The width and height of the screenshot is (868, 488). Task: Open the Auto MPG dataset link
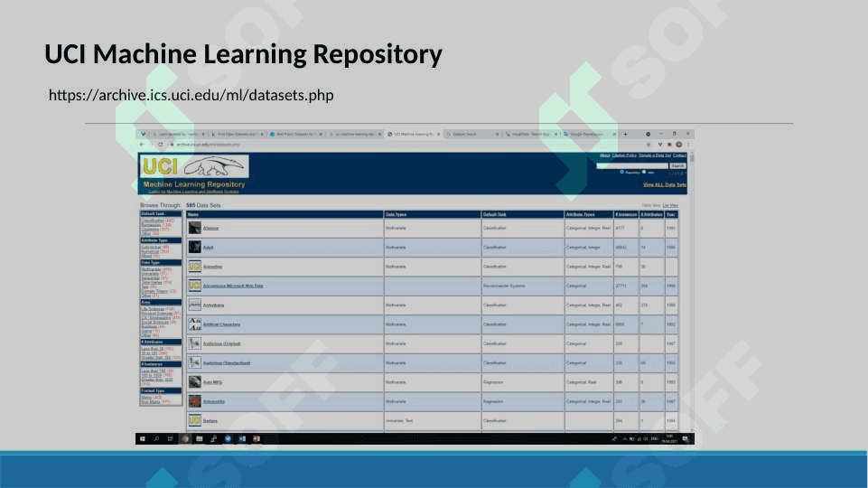click(x=212, y=382)
